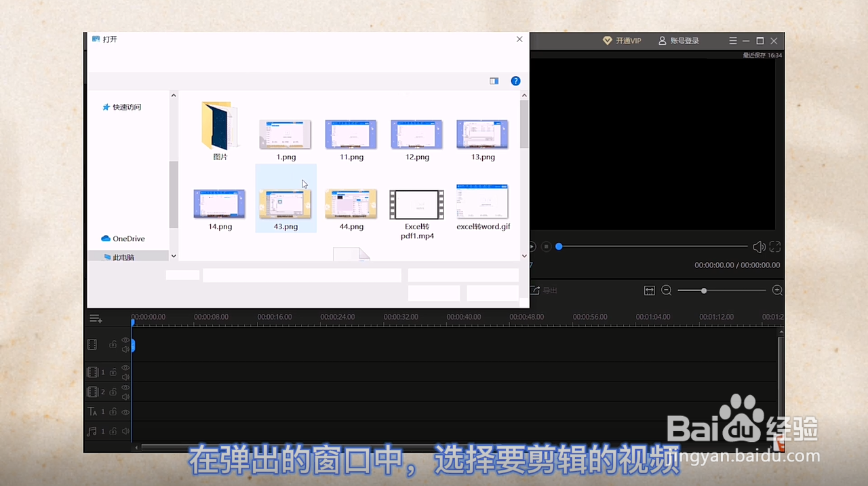Hide video track 1 with its eye toggle

[125, 367]
